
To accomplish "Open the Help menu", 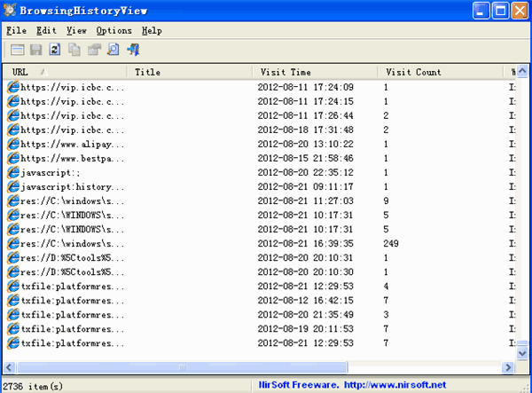I will pos(152,30).
